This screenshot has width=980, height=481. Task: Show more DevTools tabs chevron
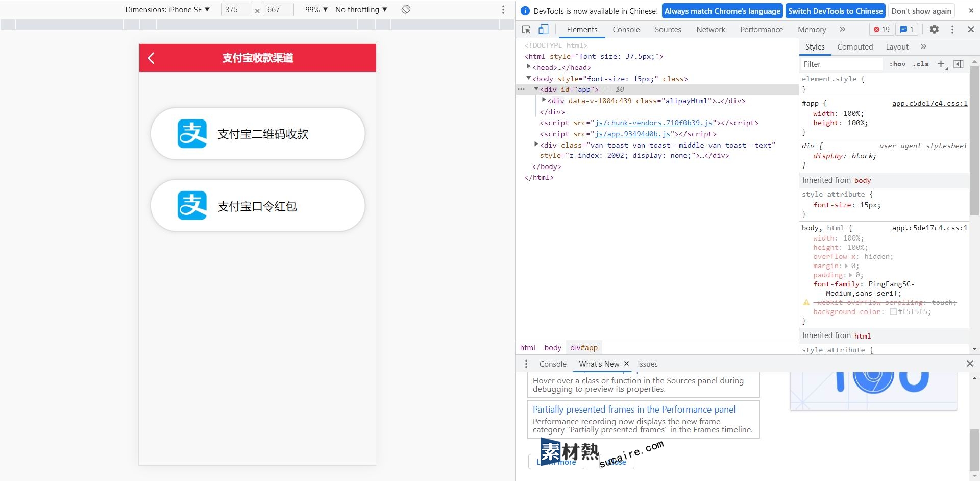click(x=843, y=30)
